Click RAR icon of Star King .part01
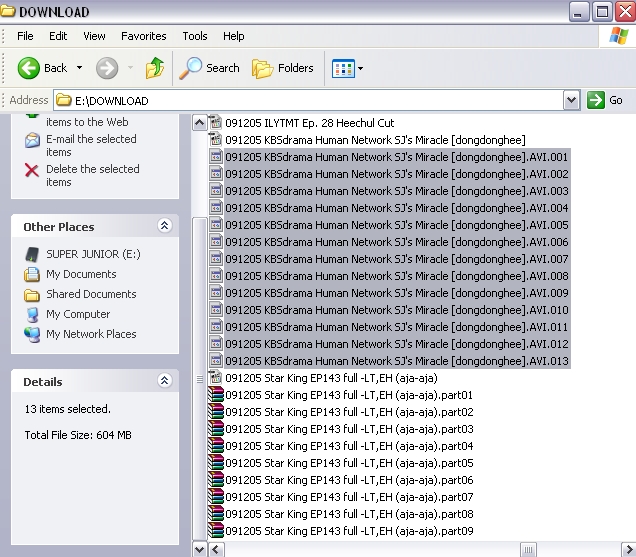The height and width of the screenshot is (557, 636). (x=216, y=395)
